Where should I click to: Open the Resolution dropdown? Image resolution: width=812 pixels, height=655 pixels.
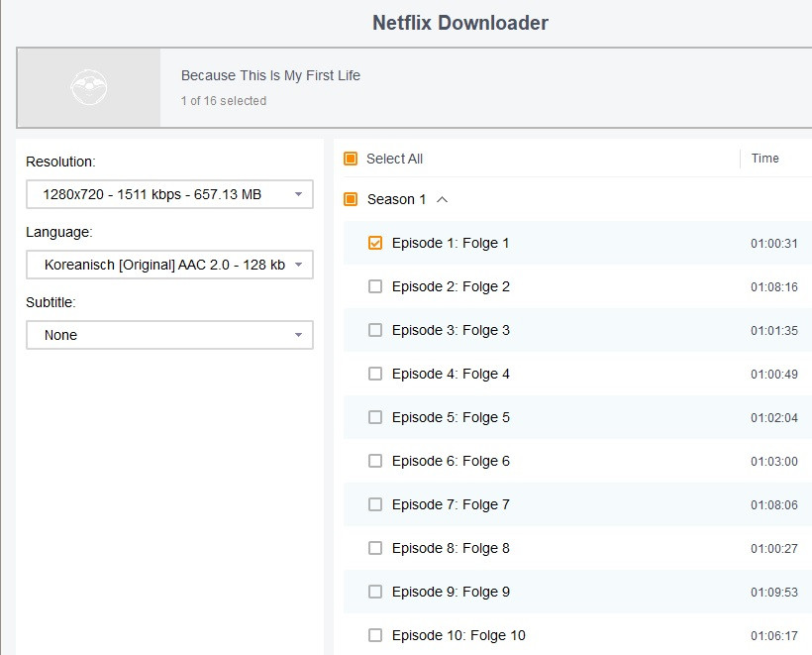click(169, 194)
